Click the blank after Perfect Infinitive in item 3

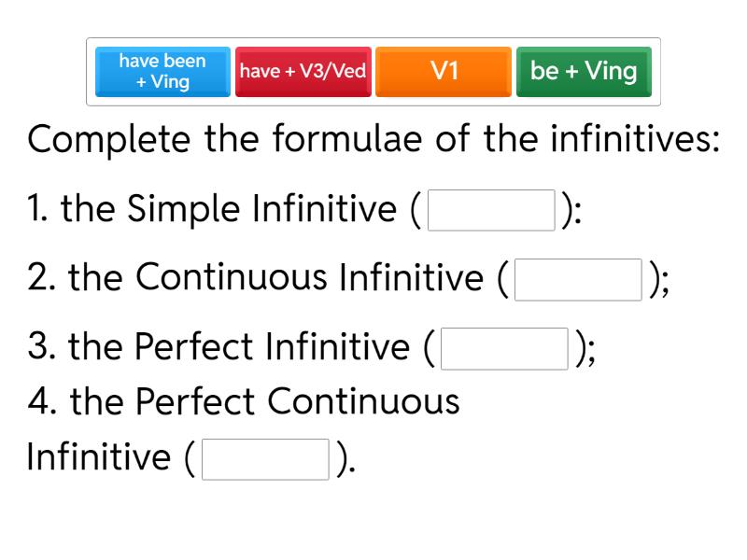(x=505, y=348)
